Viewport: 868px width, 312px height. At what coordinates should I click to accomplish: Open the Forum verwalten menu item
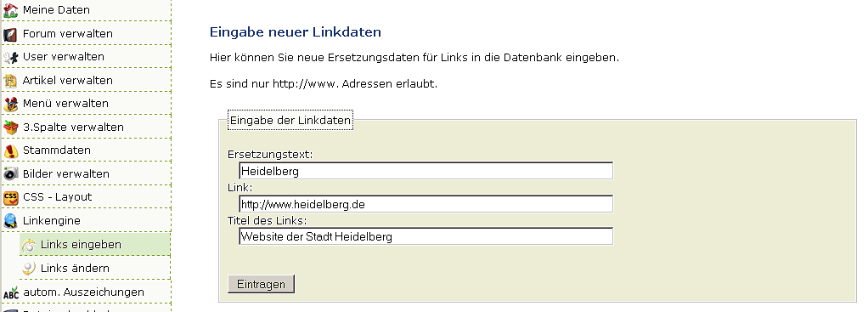(x=86, y=33)
